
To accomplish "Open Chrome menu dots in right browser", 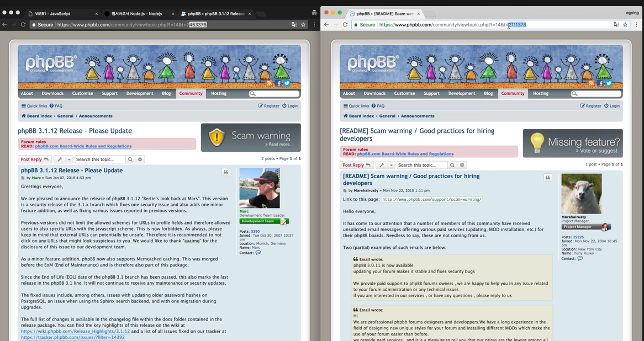I will tap(636, 25).
